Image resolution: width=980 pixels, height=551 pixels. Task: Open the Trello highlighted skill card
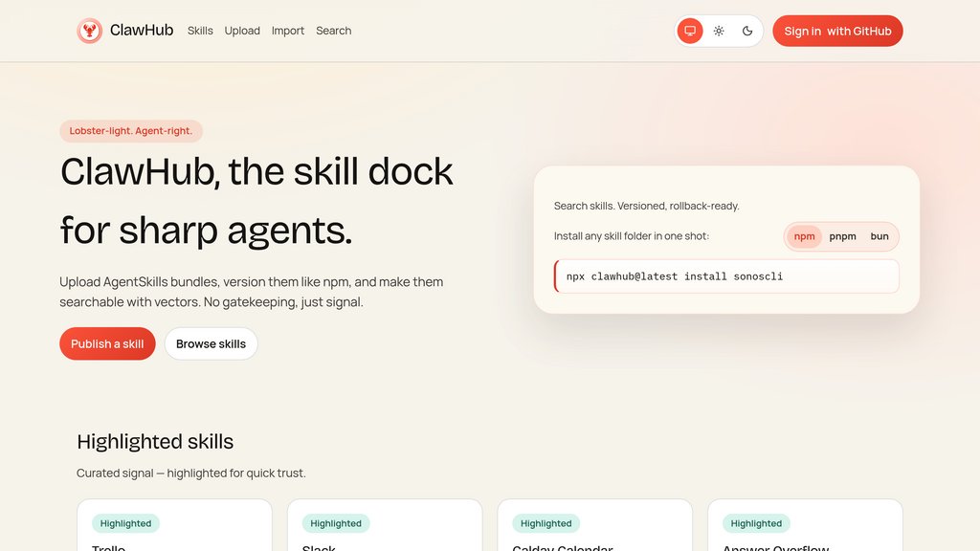tap(174, 531)
